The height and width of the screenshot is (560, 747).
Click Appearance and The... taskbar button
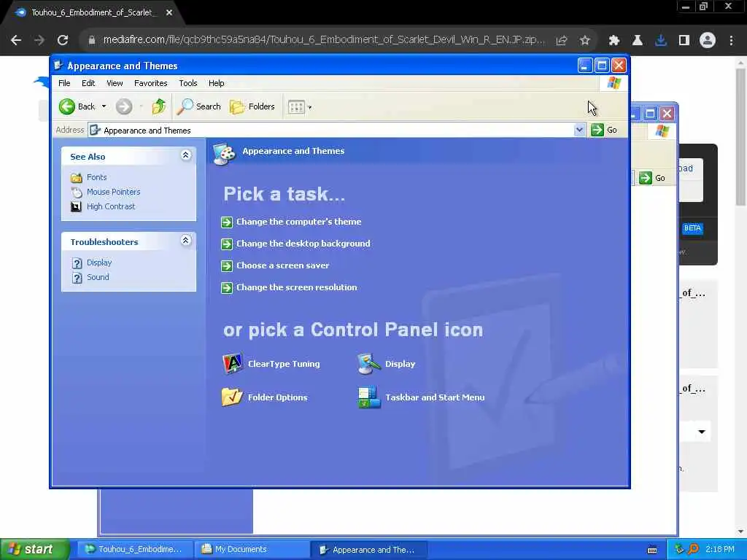369,550
